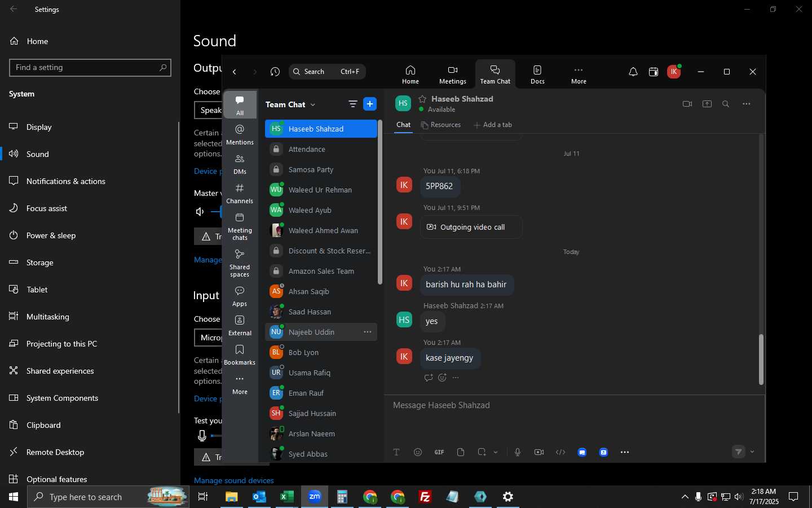812x508 pixels.
Task: Click Zoom search box
Action: point(327,72)
